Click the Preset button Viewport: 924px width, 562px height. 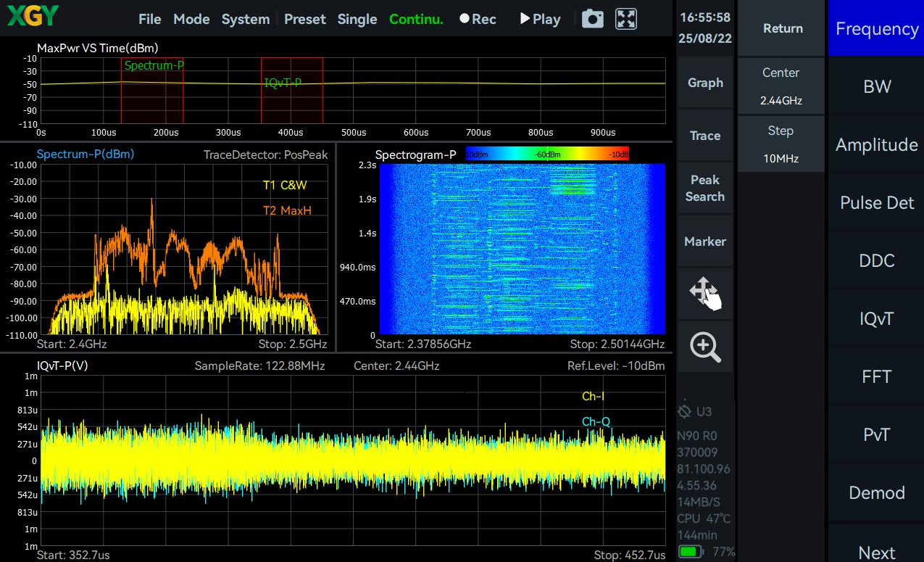305,19
